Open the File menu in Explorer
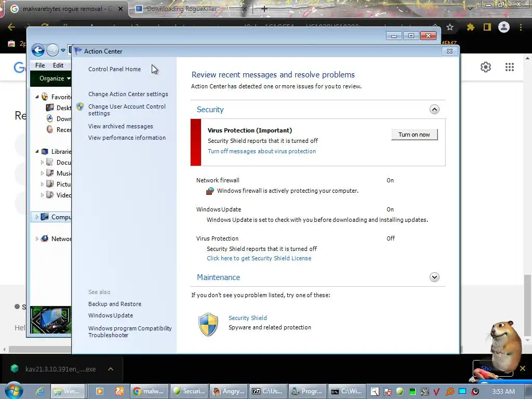The width and height of the screenshot is (532, 399). (x=40, y=65)
